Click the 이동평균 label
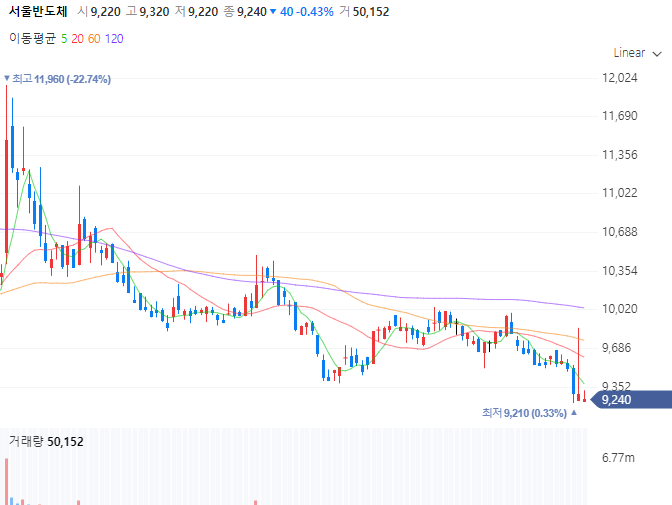This screenshot has height=505, width=672. click(x=33, y=39)
